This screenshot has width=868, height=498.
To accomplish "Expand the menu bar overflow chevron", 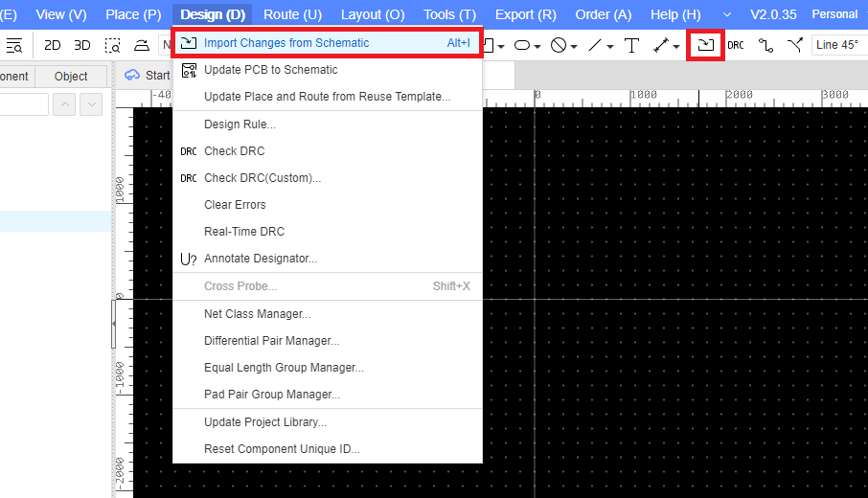I will click(726, 14).
